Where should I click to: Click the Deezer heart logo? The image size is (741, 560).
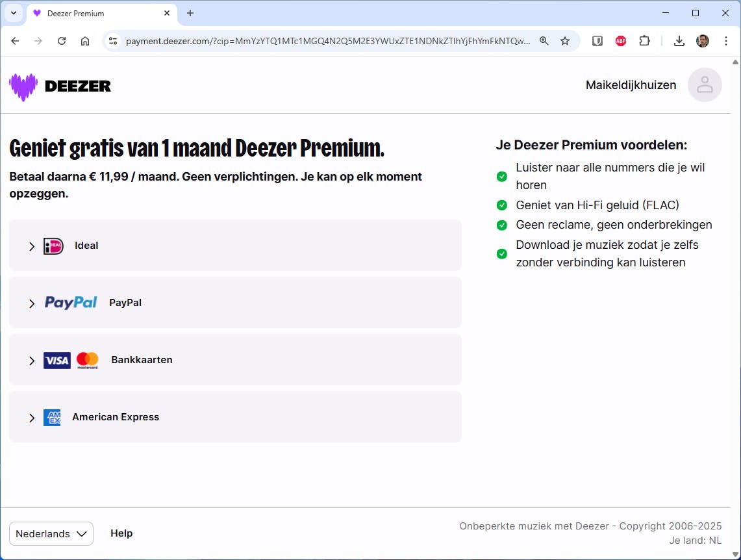coord(22,86)
